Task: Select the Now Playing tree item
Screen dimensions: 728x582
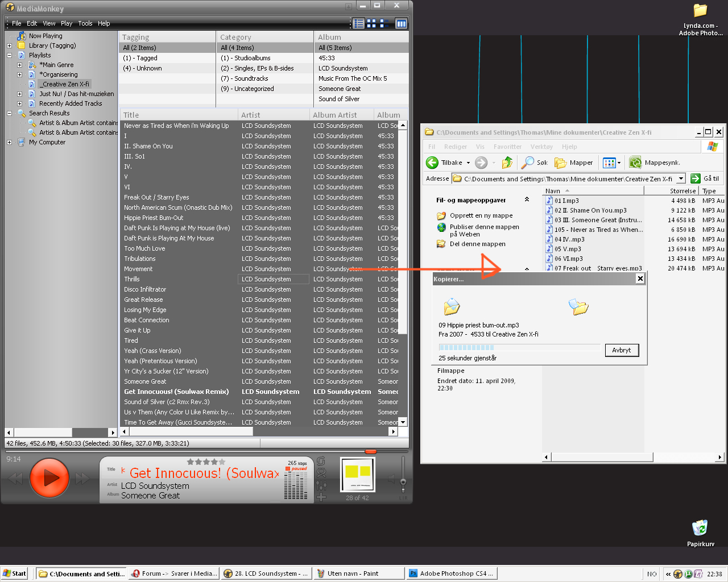Action: tap(45, 36)
